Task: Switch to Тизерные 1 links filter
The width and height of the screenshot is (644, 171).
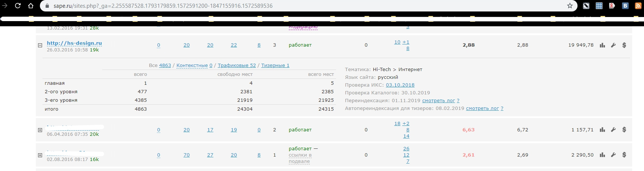Action: click(x=275, y=65)
